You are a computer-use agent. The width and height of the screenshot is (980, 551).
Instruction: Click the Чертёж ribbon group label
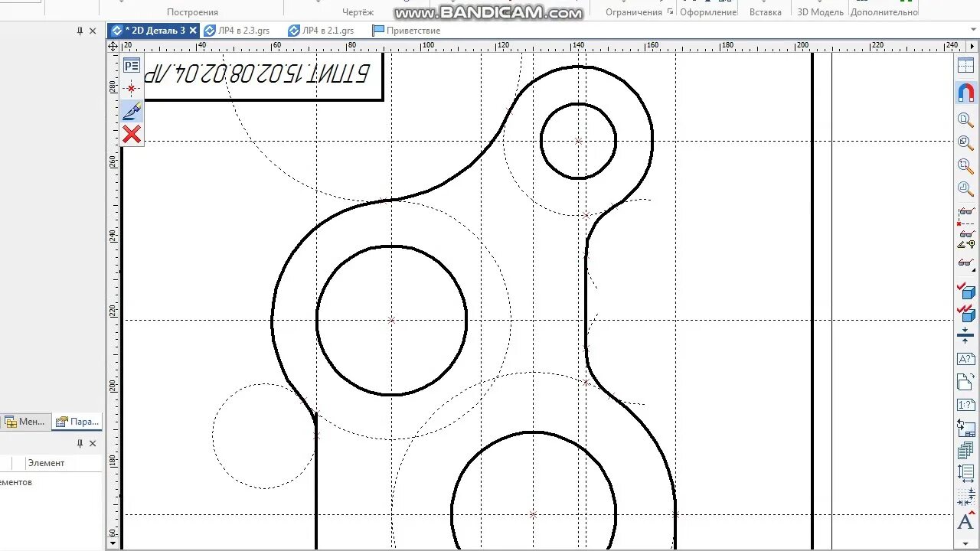(x=358, y=12)
